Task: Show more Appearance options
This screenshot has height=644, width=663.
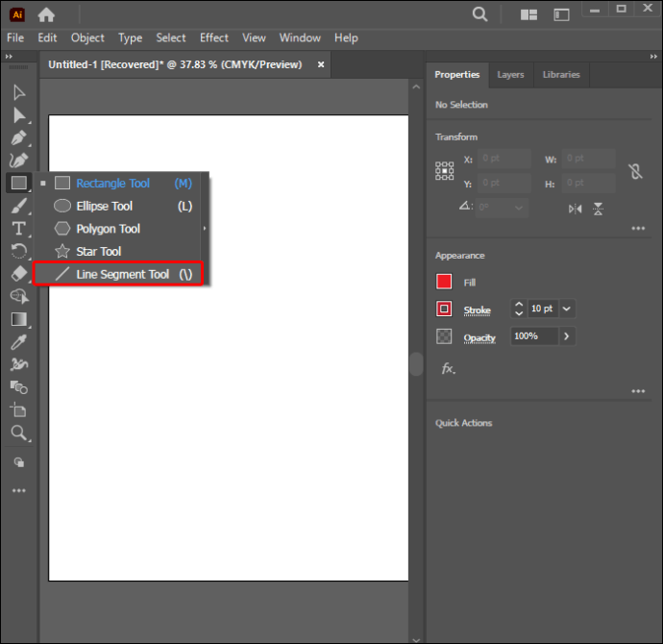Action: [x=638, y=391]
